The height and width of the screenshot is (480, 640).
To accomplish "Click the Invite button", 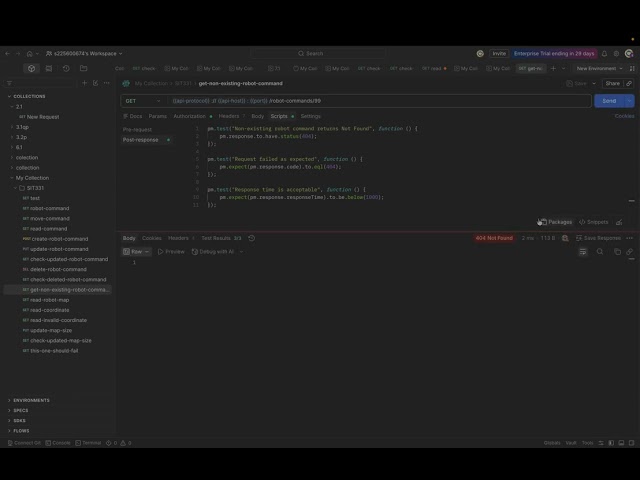I will coord(499,53).
